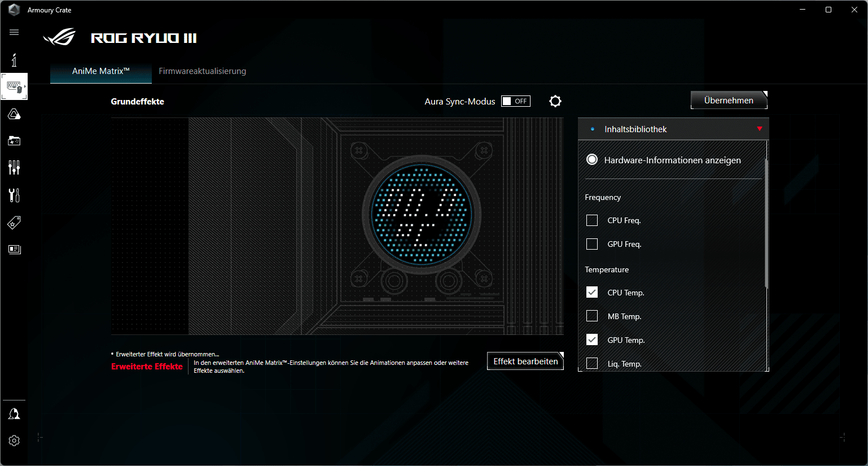Switch to the Firmwareaktualisierung tab
Image resolution: width=868 pixels, height=466 pixels.
pyautogui.click(x=202, y=71)
